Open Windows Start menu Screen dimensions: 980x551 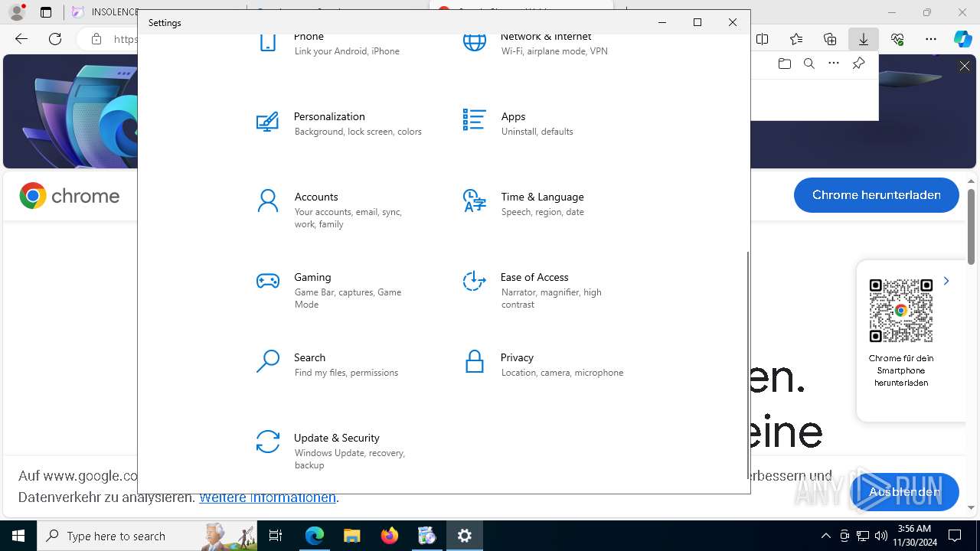point(18,536)
